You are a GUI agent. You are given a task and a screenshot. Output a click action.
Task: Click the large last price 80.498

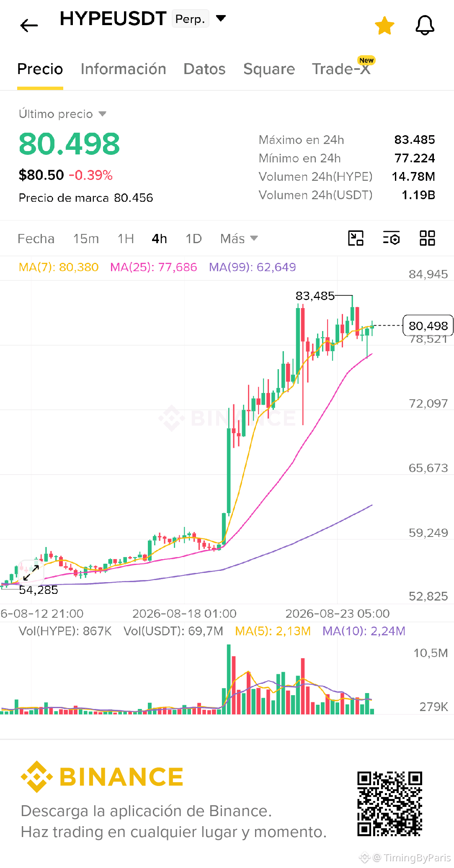(69, 144)
